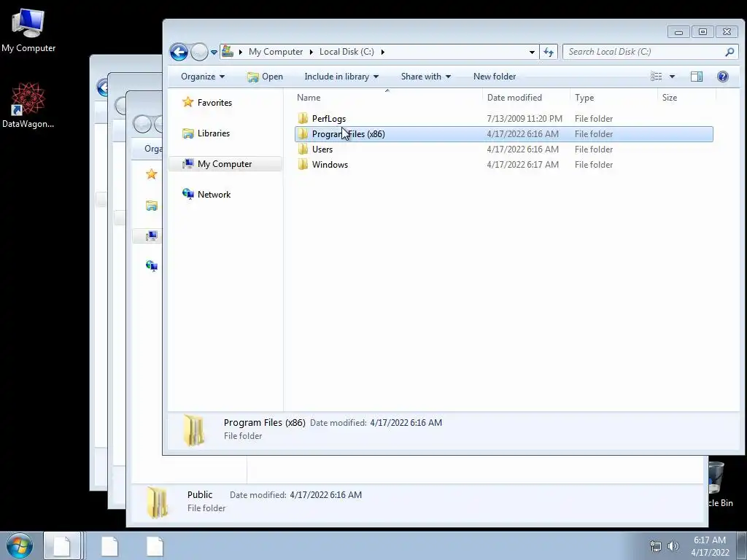Click the computer icon in back window sidebar
747x560 pixels.
(152, 236)
